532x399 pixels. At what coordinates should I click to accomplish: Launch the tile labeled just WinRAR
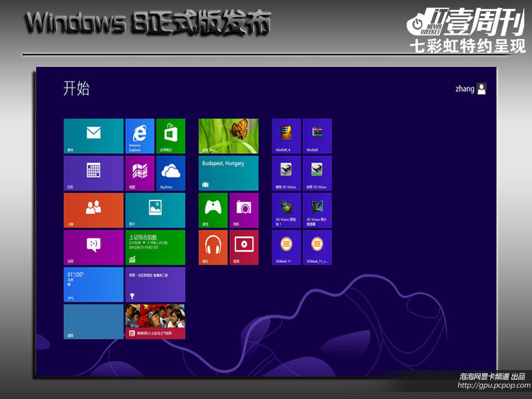pyautogui.click(x=317, y=136)
